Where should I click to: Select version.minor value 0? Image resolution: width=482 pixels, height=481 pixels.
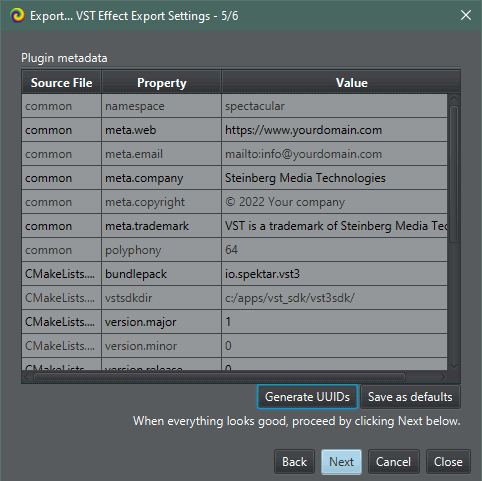tap(334, 346)
